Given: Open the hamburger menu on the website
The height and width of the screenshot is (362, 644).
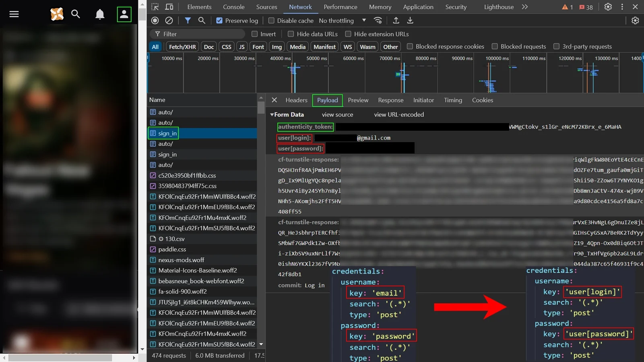Looking at the screenshot, I should (x=14, y=14).
